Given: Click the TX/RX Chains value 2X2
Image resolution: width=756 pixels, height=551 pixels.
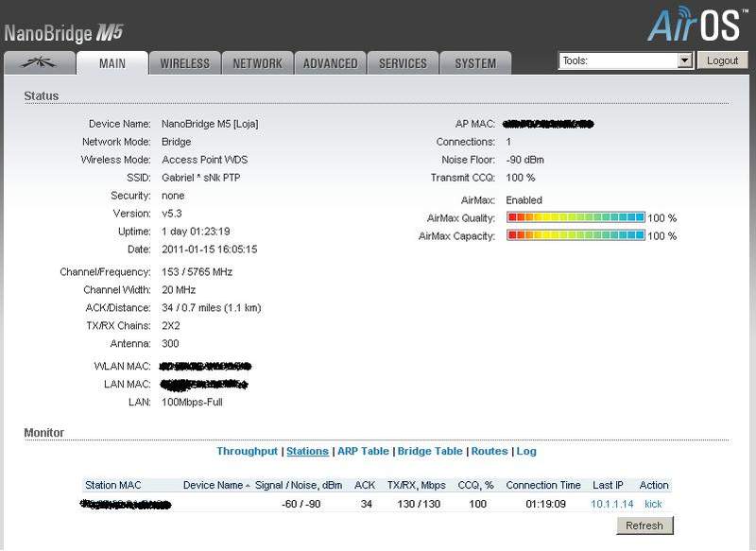Looking at the screenshot, I should 171,325.
